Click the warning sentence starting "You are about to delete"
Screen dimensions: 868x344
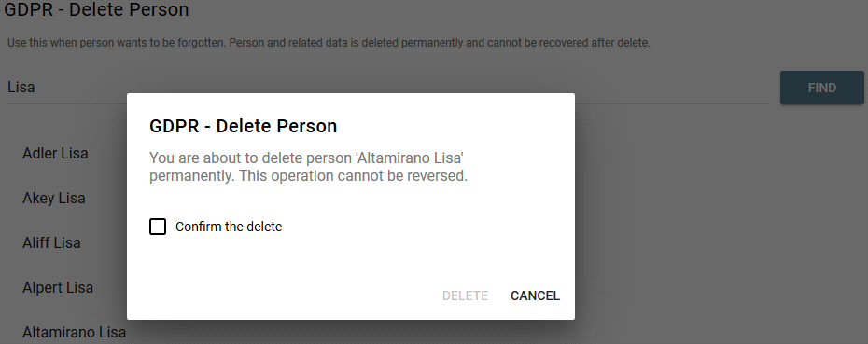point(308,167)
